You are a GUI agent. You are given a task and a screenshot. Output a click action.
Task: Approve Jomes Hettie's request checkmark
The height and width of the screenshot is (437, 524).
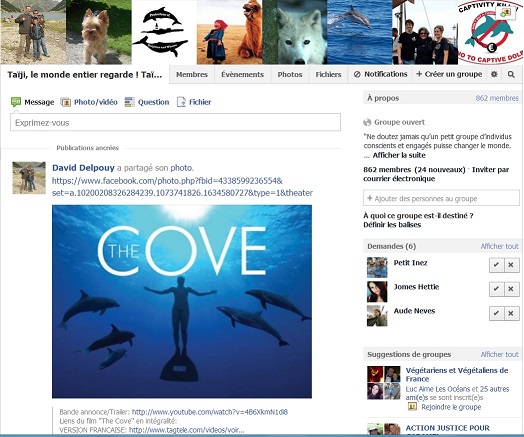tap(497, 289)
